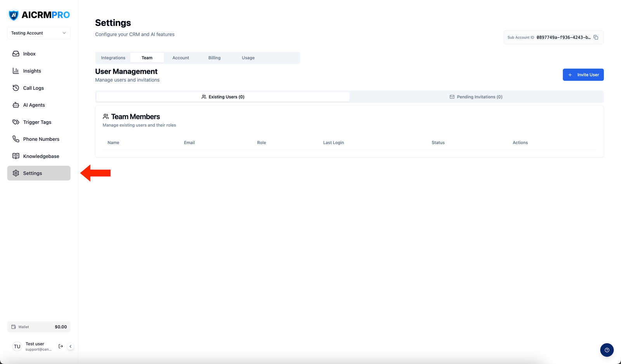This screenshot has height=364, width=621.
Task: Open the Trigger Tags section
Action: (x=39, y=122)
